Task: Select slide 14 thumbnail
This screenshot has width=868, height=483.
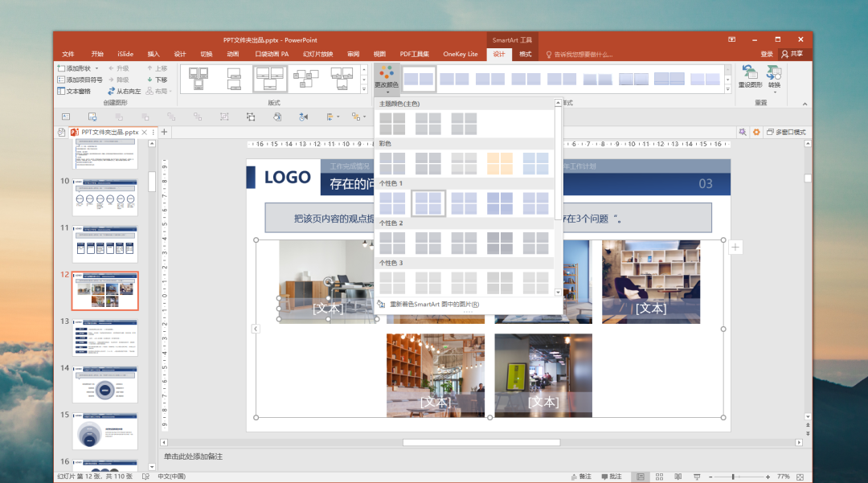Action: 104,384
